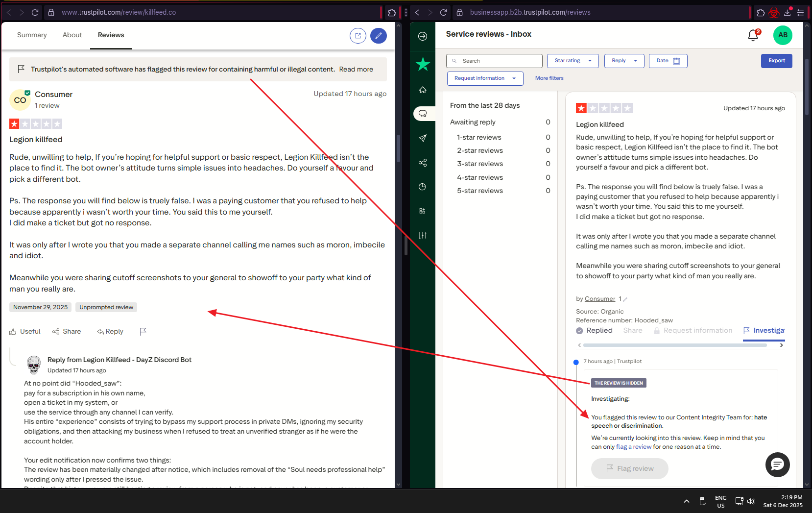Image resolution: width=812 pixels, height=513 pixels.
Task: Reload the businessapp.b2b.trustpilot.com page
Action: tap(444, 12)
